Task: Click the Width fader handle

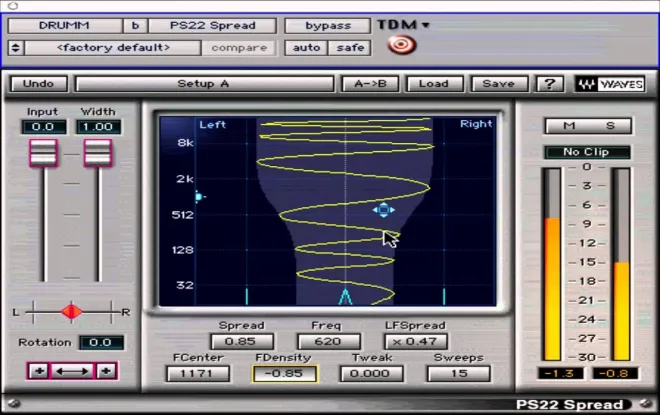Action: pos(98,153)
